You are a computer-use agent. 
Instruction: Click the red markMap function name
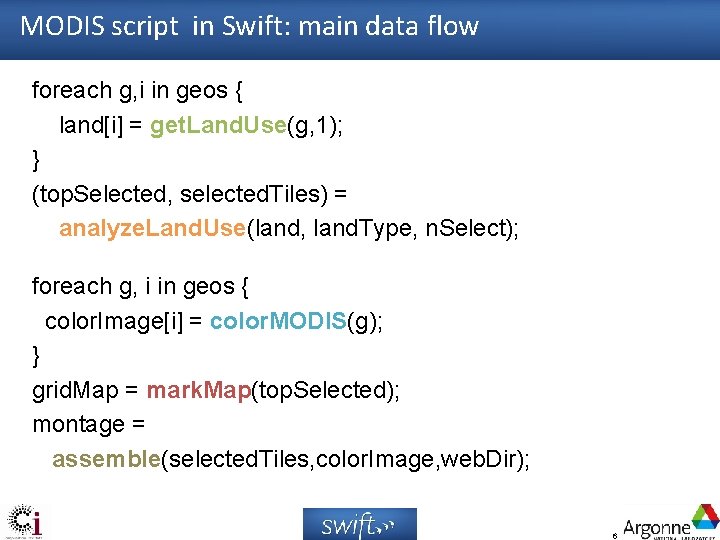click(x=199, y=390)
